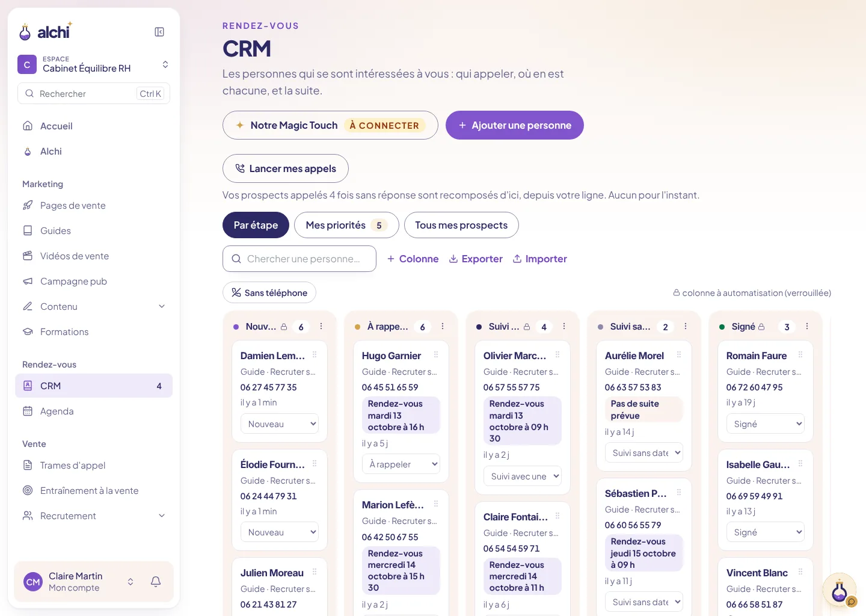Open Vidéos de vente
The width and height of the screenshot is (866, 616).
click(94, 256)
